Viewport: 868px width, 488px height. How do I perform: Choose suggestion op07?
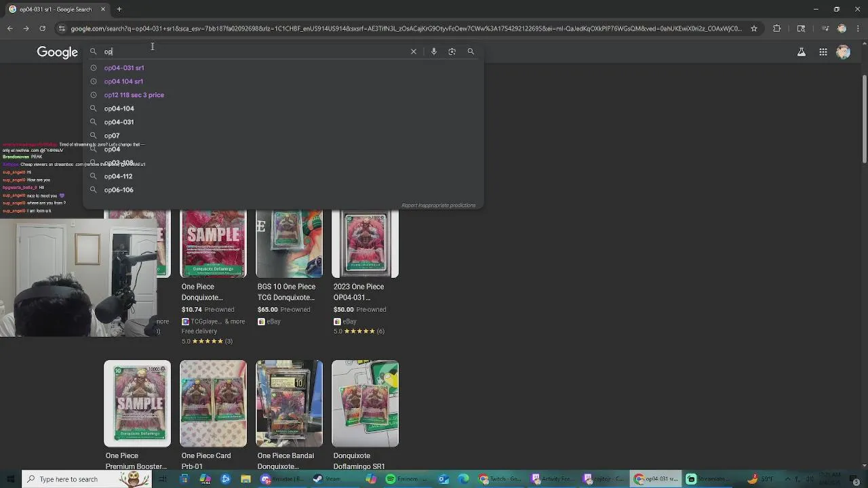pos(112,136)
